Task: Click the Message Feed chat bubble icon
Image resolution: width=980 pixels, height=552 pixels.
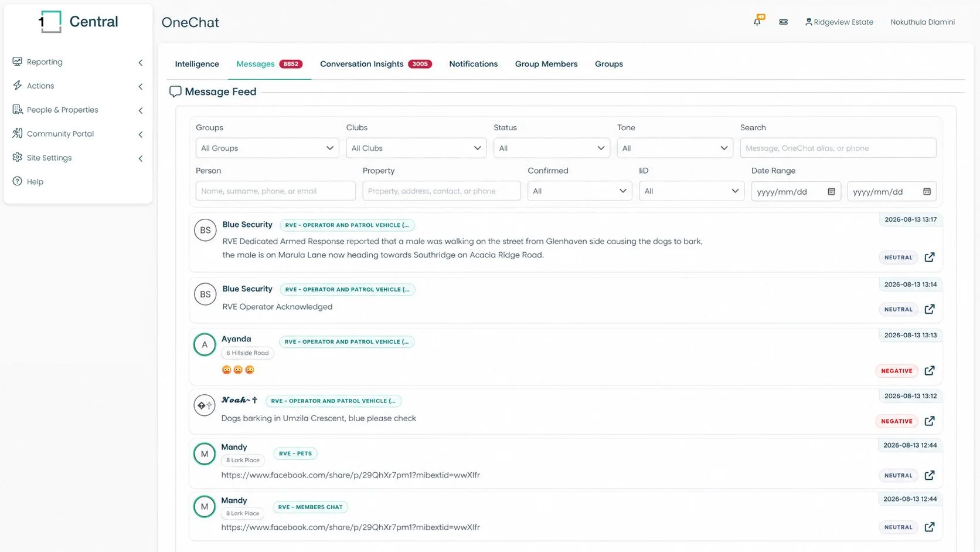Action: [x=175, y=92]
